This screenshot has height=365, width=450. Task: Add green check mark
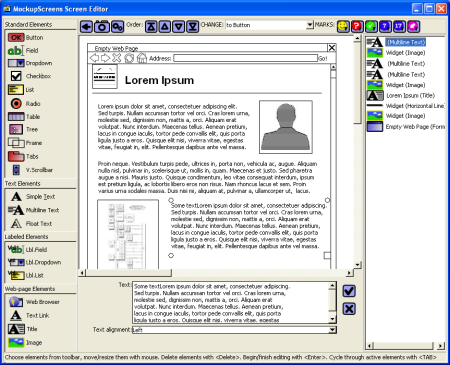pyautogui.click(x=371, y=26)
